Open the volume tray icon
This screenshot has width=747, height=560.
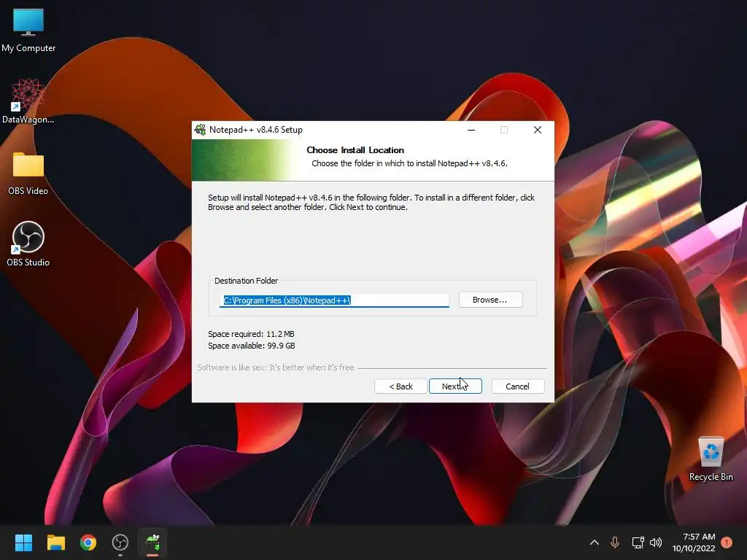click(x=656, y=542)
